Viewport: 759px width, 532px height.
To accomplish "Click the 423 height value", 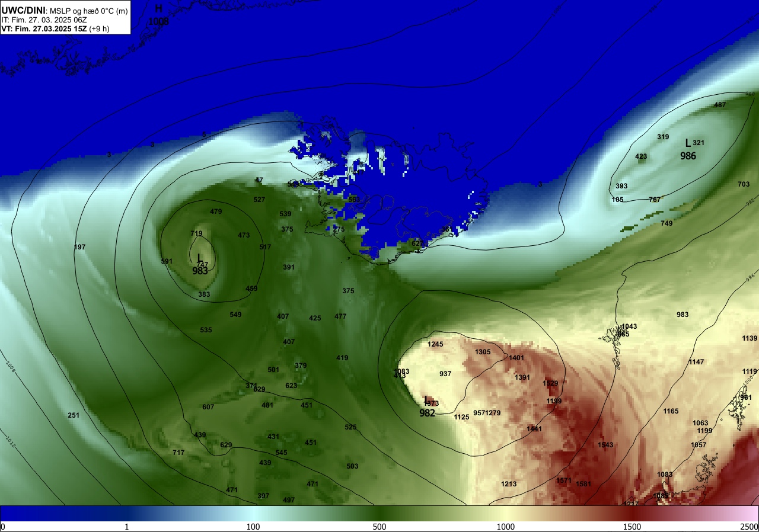I will tap(641, 157).
